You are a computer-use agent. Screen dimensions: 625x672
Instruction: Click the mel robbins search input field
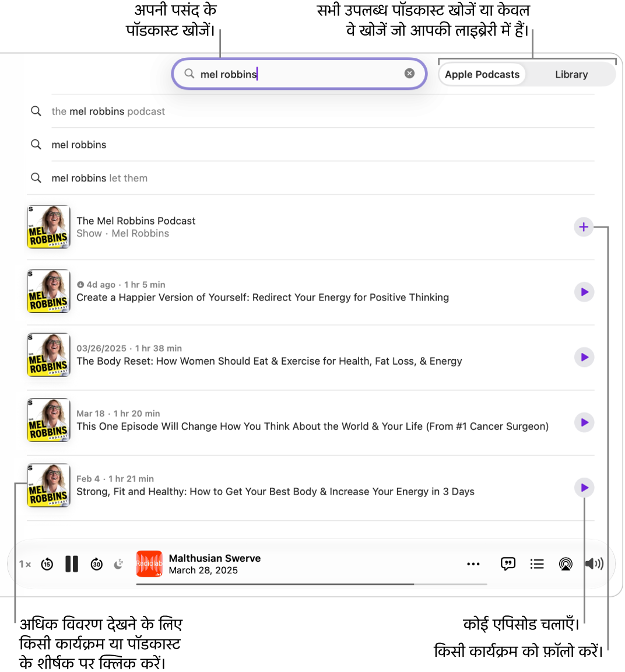pos(299,73)
